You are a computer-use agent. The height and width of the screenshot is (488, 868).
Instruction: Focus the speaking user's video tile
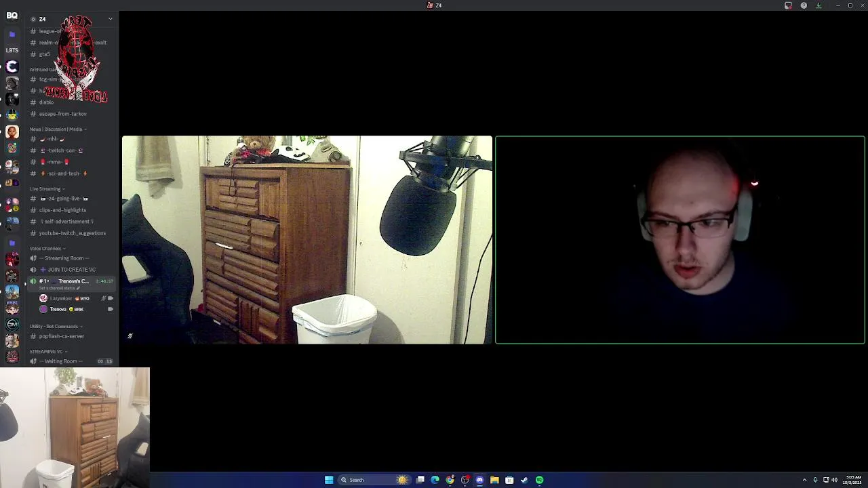coord(680,240)
